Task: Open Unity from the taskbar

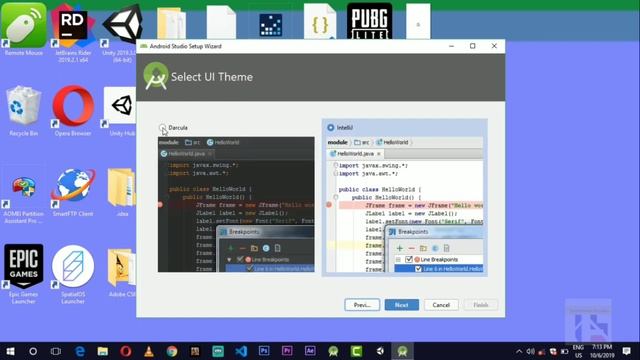Action: [x=380, y=351]
